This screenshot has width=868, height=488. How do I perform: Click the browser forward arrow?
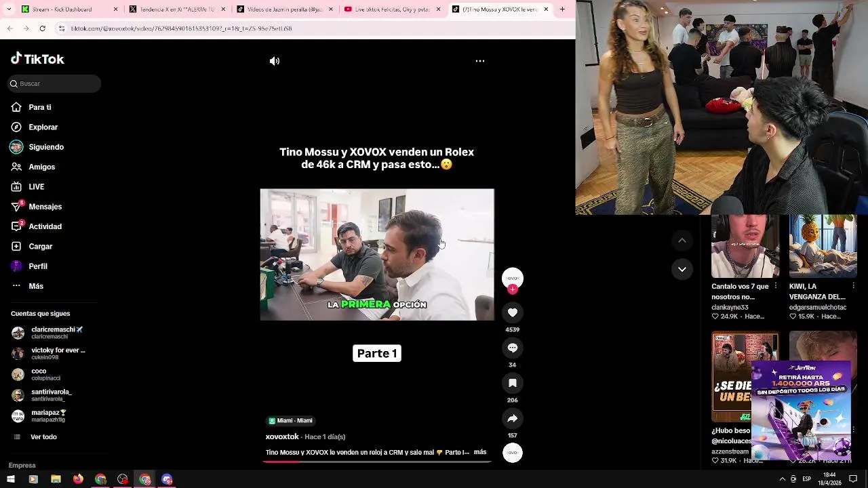(x=26, y=28)
